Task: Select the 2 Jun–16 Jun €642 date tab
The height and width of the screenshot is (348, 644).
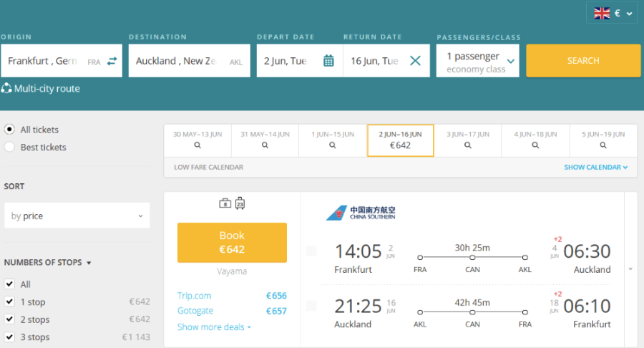Action: pyautogui.click(x=401, y=140)
